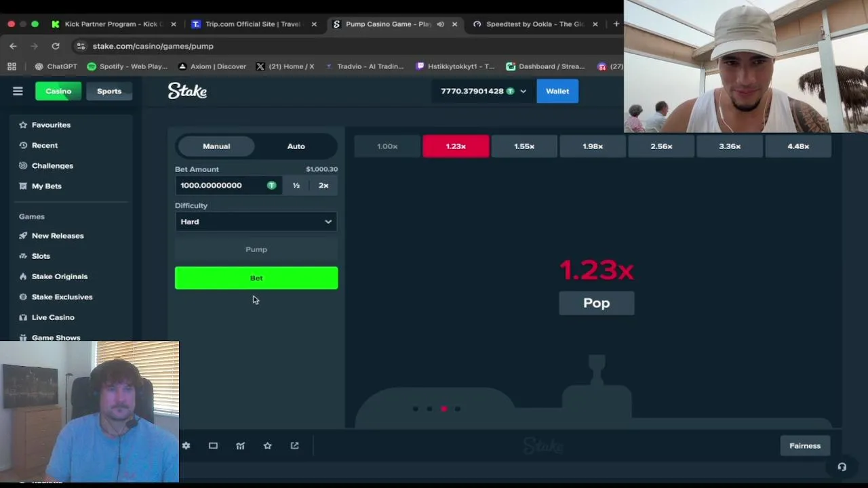
Task: Favourite this game with star icon
Action: tap(267, 445)
